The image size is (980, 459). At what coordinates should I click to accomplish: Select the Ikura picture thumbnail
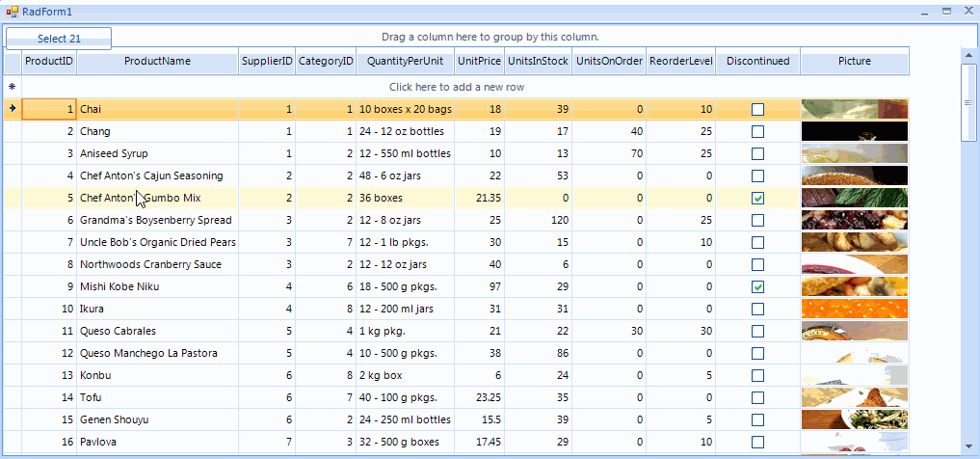point(854,309)
